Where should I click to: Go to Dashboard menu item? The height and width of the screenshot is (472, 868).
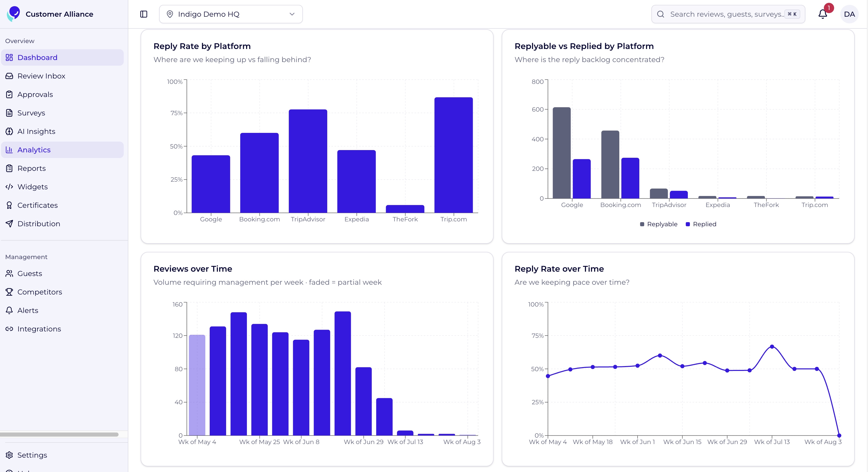62,58
